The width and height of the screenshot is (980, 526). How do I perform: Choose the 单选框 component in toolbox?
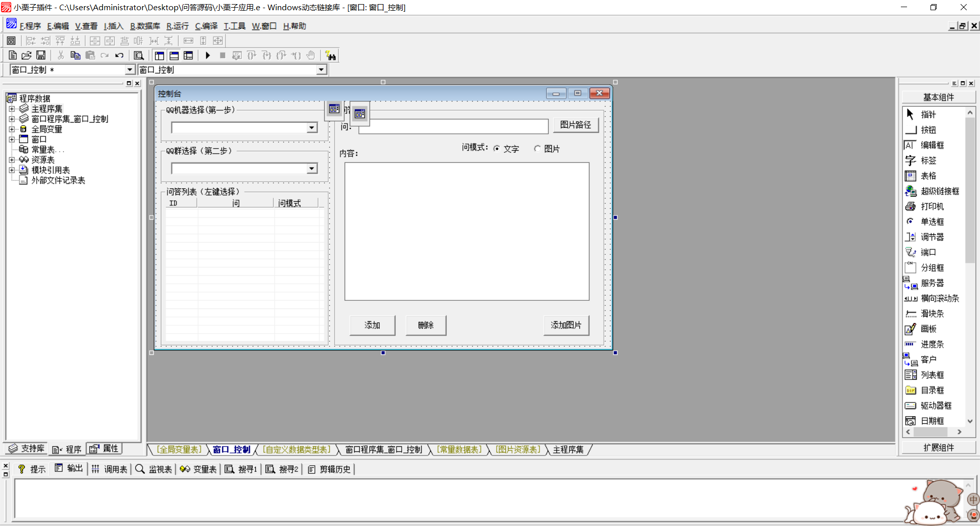point(932,222)
